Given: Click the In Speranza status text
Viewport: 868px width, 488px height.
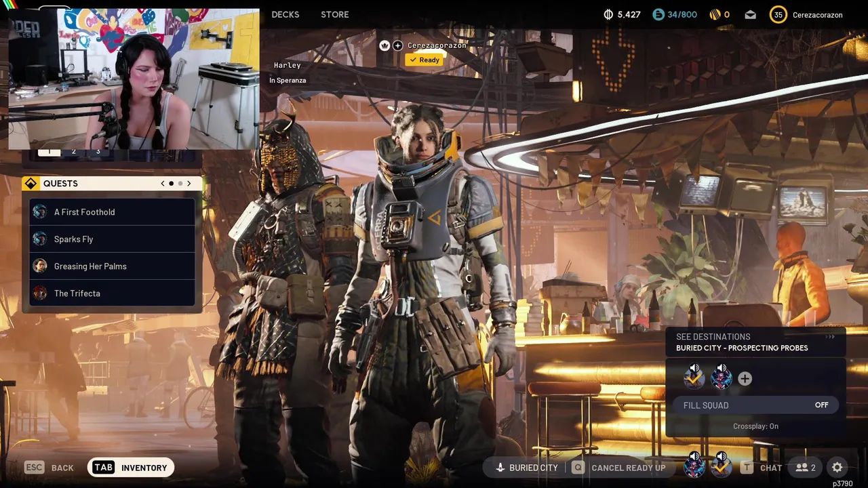Looking at the screenshot, I should click(288, 80).
